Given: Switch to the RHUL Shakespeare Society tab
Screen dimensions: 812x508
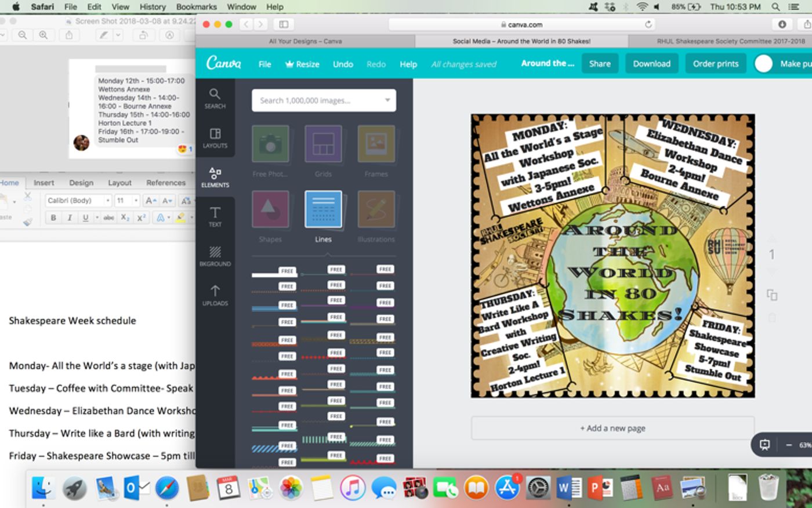Looking at the screenshot, I should coord(730,41).
